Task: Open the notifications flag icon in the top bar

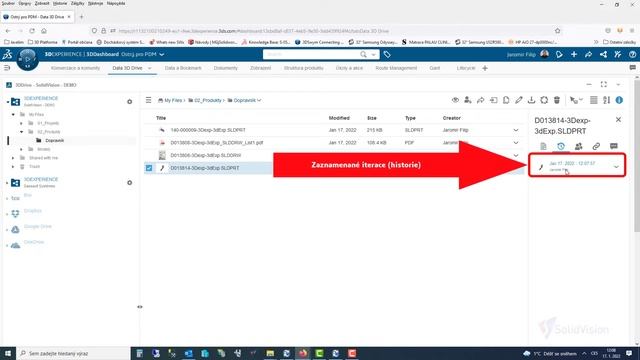Action: [559, 54]
